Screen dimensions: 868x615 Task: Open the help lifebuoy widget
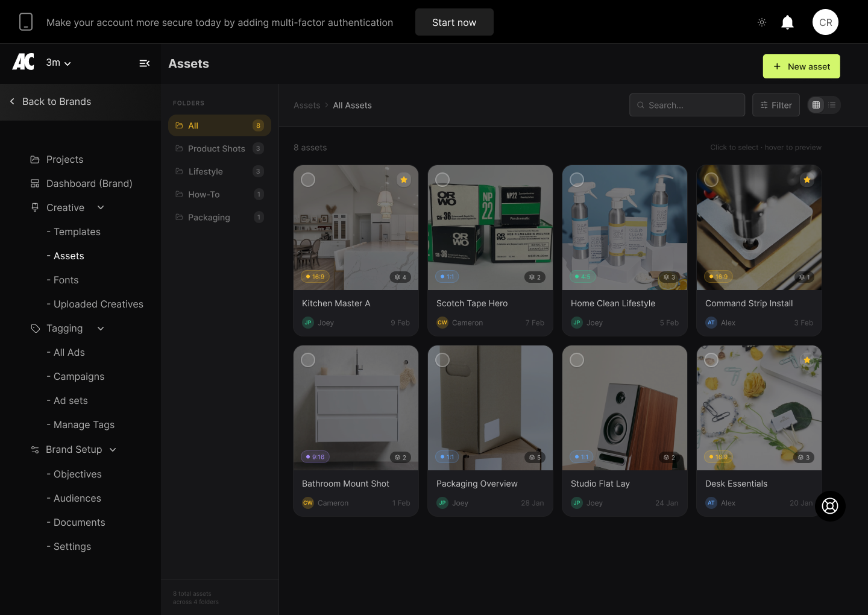tap(830, 506)
